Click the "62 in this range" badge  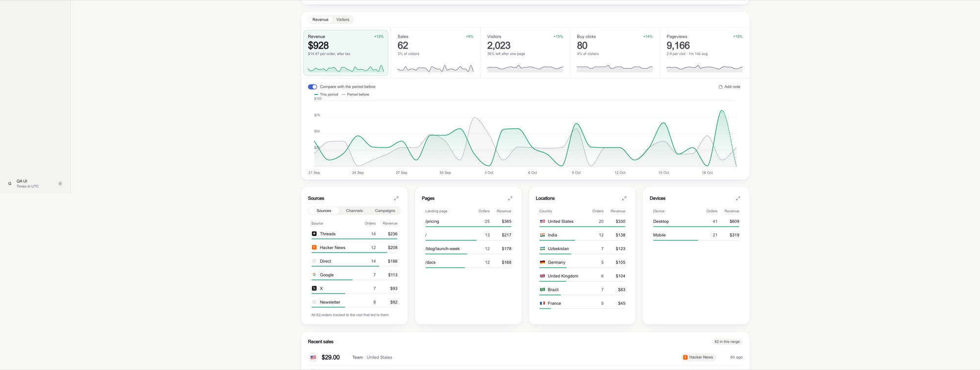click(727, 342)
